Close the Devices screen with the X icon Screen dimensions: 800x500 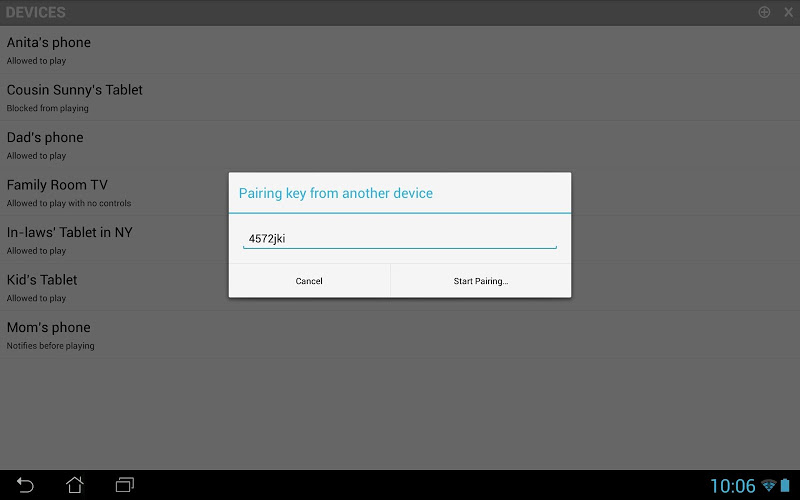pos(788,12)
